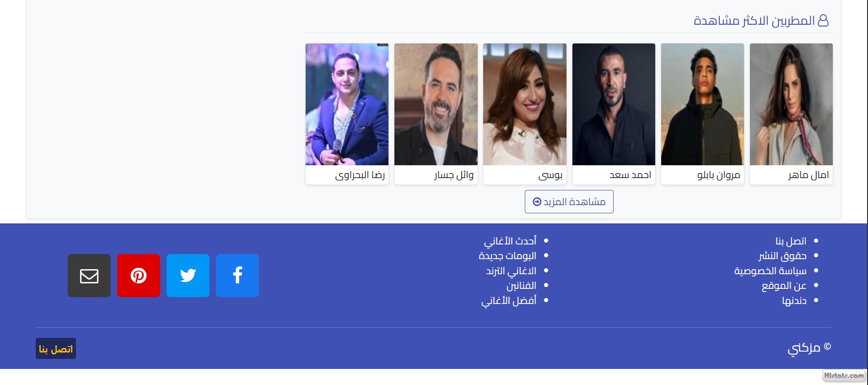This screenshot has width=868, height=385.
Task: Open امال ماهر artist photo
Action: [791, 104]
